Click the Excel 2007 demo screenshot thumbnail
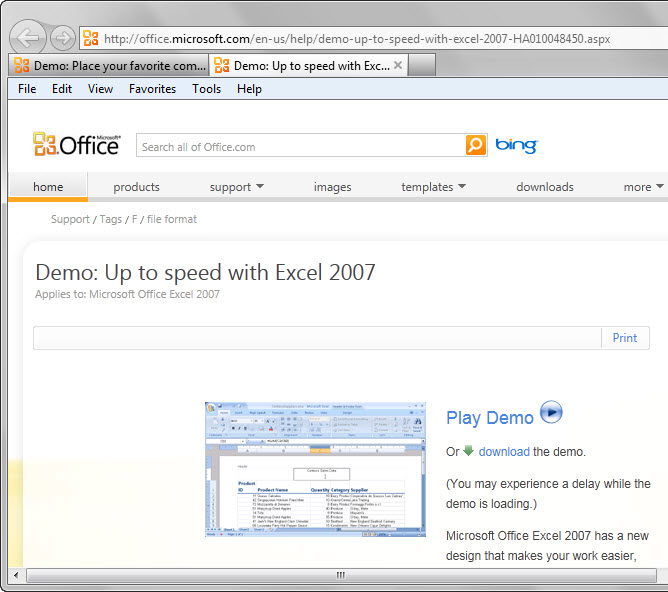This screenshot has width=668, height=592. tap(315, 469)
